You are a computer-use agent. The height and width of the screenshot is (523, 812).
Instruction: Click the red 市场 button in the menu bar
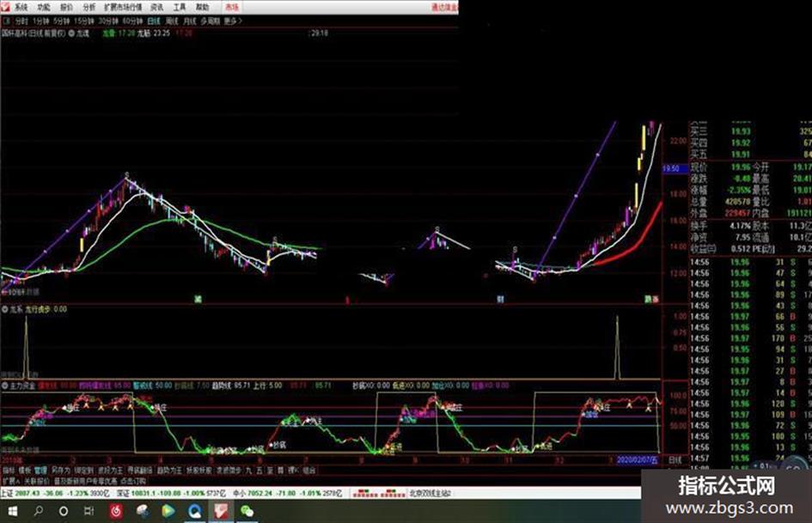coord(231,7)
